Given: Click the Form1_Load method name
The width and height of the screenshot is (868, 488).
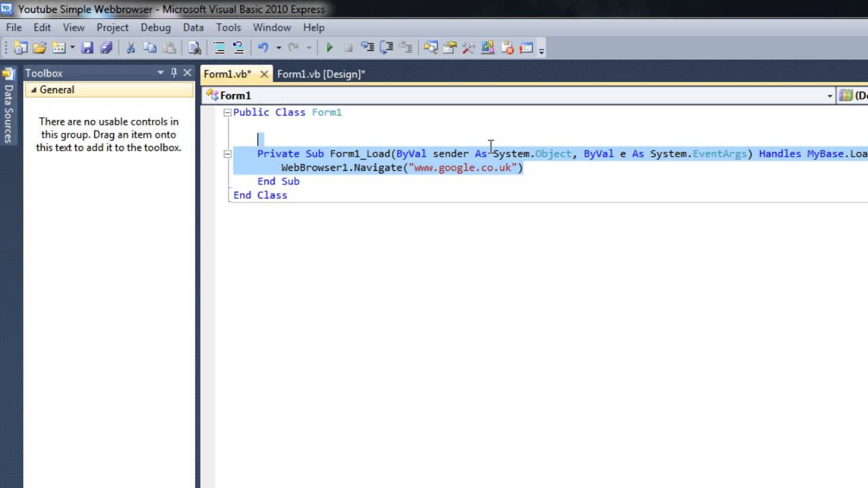Looking at the screenshot, I should (360, 154).
